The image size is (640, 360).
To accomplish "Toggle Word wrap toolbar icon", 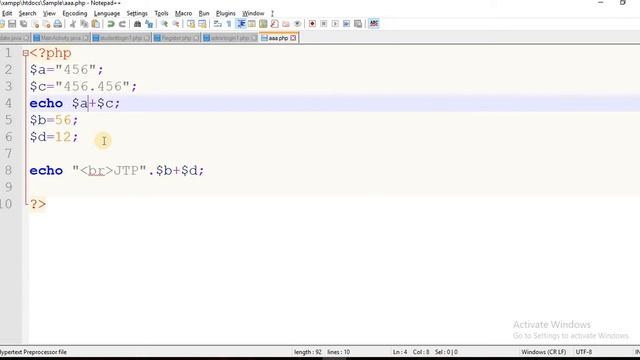I will click(218, 24).
